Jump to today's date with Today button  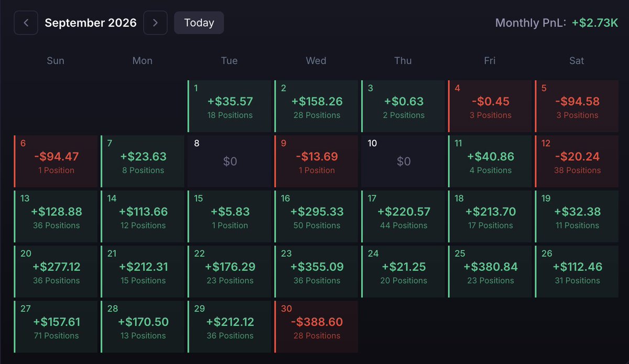(199, 23)
